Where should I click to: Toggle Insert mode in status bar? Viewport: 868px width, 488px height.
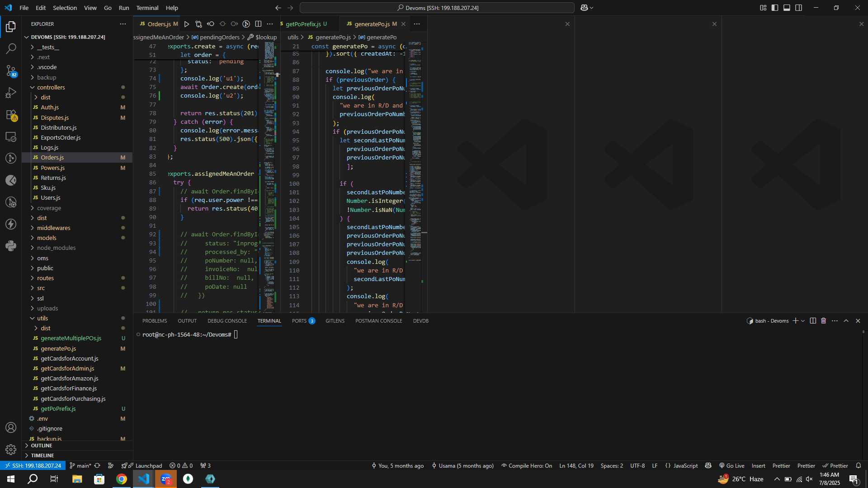point(758,465)
